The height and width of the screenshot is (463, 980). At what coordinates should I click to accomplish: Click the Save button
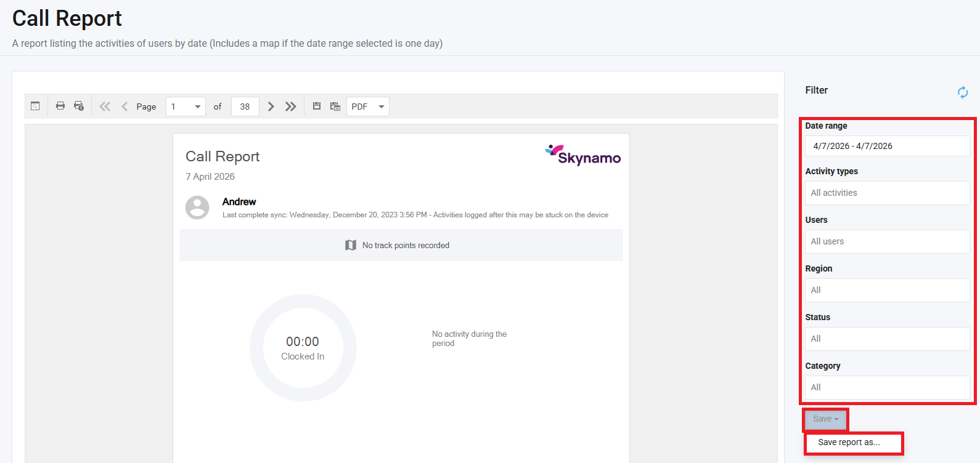click(x=826, y=419)
